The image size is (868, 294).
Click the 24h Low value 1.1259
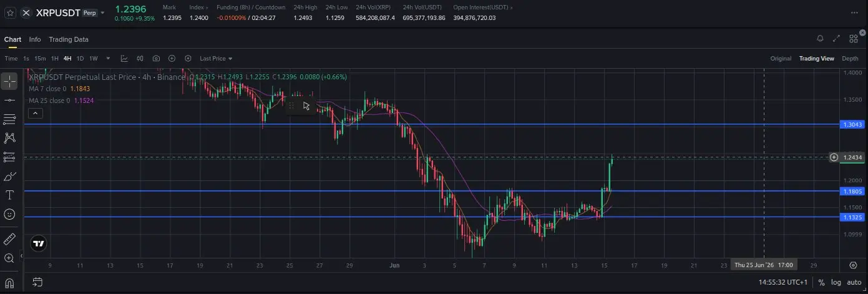tap(335, 18)
